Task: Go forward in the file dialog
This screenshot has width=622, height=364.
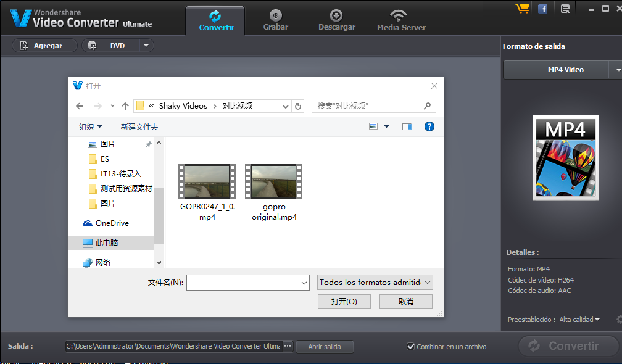Action: 98,106
